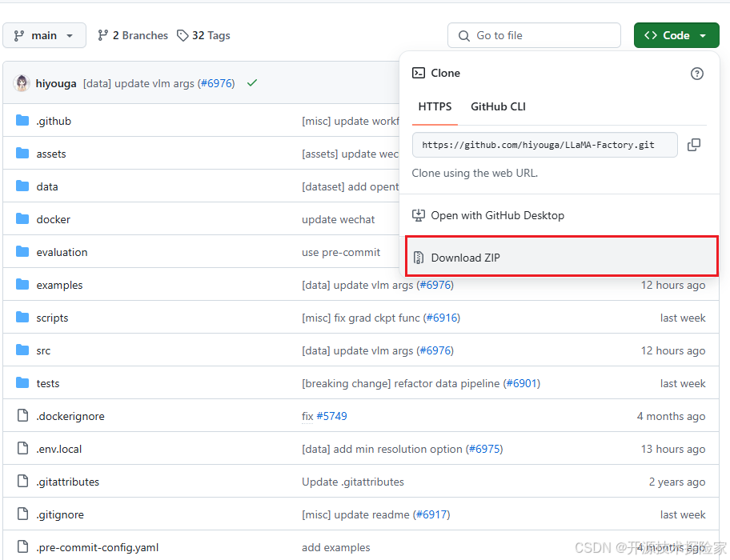730x560 pixels.
Task: Click the file icon beside .dockerignore
Action: point(22,415)
